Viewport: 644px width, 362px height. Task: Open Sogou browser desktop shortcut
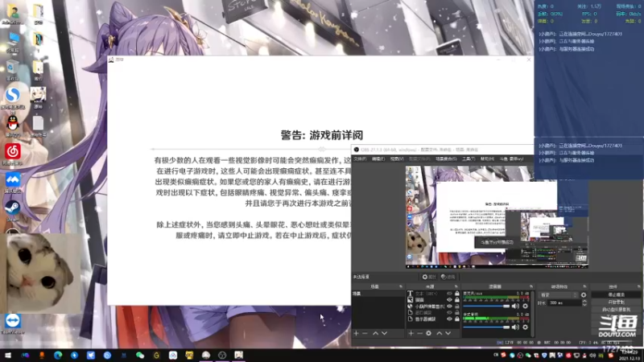[13, 98]
